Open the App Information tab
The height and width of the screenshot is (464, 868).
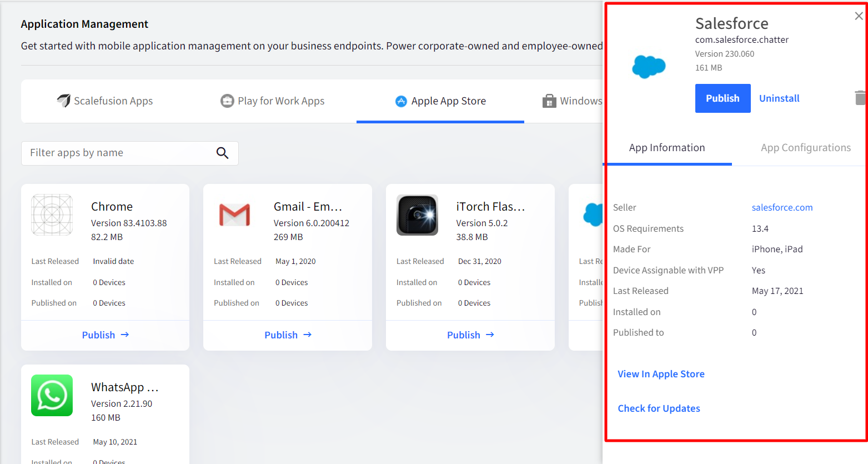coord(667,148)
